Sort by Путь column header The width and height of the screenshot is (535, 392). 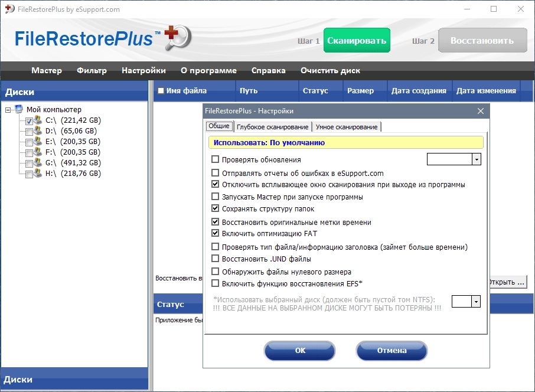[267, 91]
